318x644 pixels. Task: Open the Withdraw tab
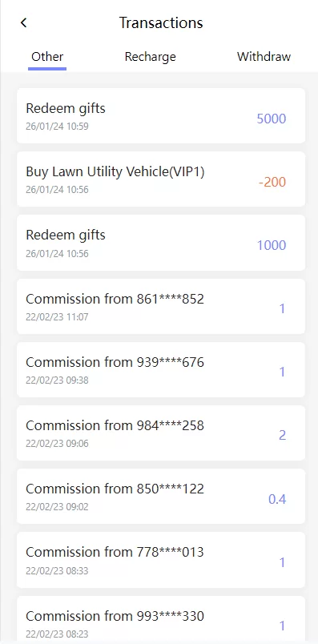(x=264, y=57)
